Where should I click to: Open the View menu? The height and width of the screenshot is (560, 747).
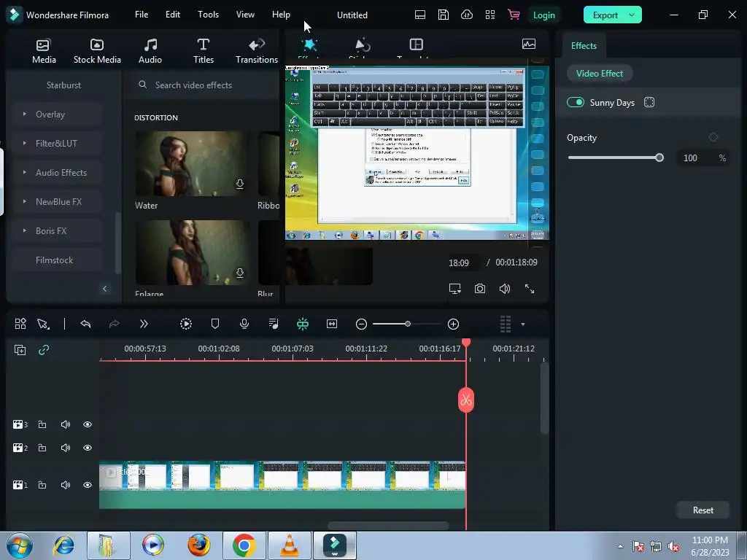coord(245,15)
